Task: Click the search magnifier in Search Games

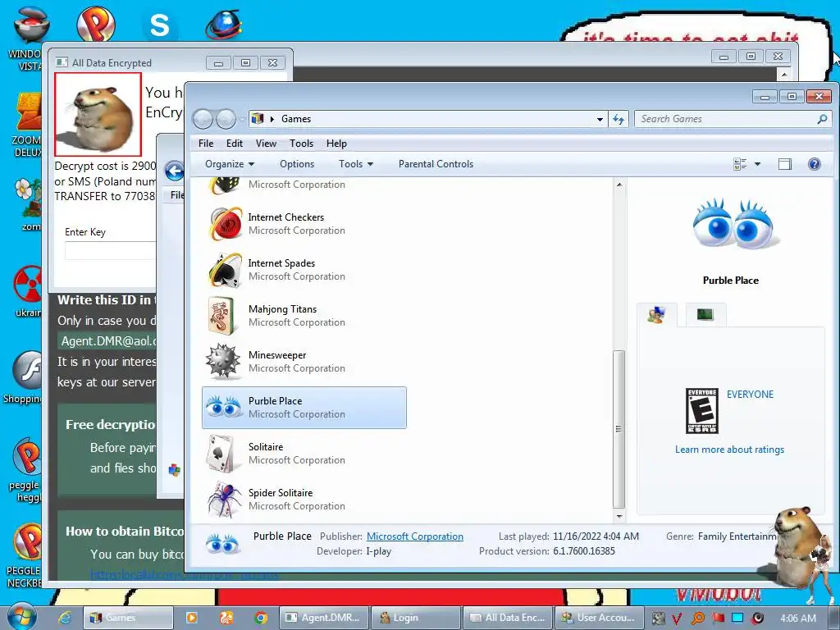Action: 822,119
